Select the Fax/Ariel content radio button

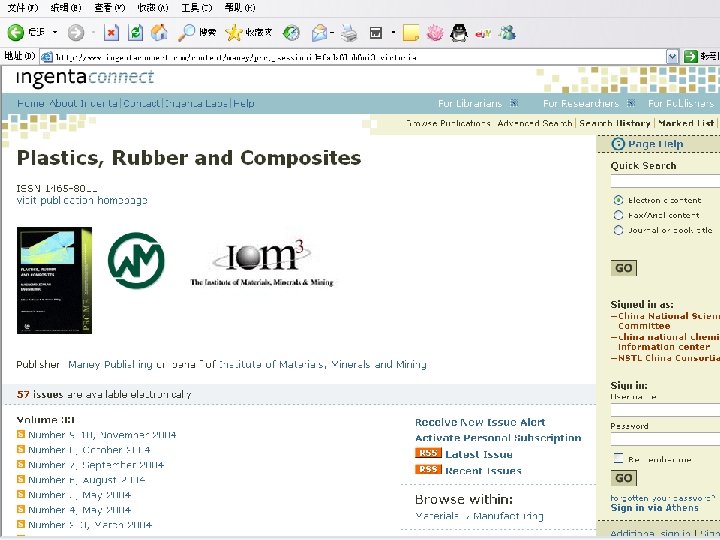tap(619, 215)
